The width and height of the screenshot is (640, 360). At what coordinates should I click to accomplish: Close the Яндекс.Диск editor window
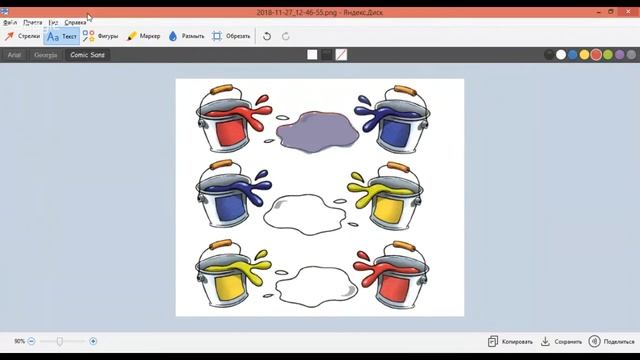pyautogui.click(x=629, y=12)
